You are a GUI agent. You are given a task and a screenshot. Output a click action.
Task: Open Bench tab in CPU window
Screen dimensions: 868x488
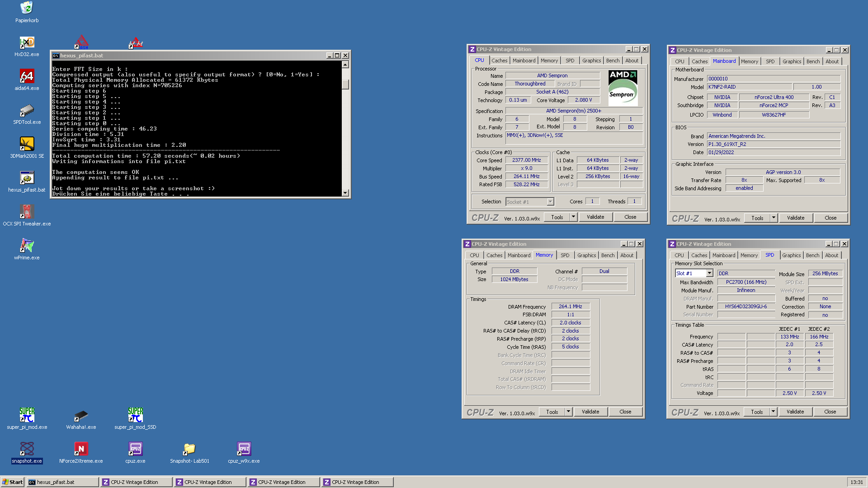tap(613, 61)
